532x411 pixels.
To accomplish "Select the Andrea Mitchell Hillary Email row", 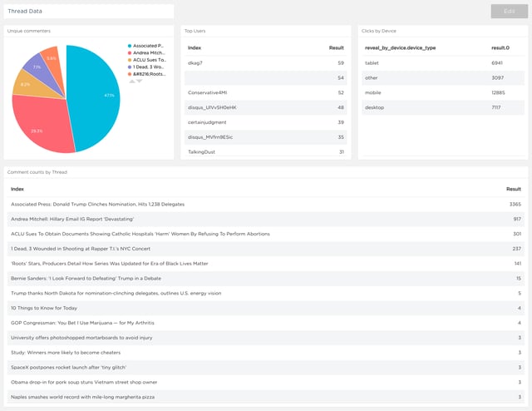I will click(x=266, y=219).
